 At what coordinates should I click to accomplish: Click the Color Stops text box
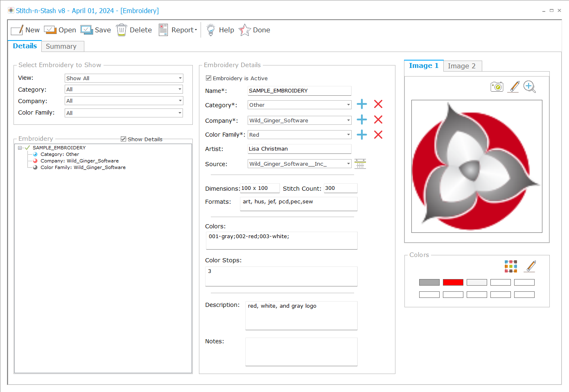281,276
